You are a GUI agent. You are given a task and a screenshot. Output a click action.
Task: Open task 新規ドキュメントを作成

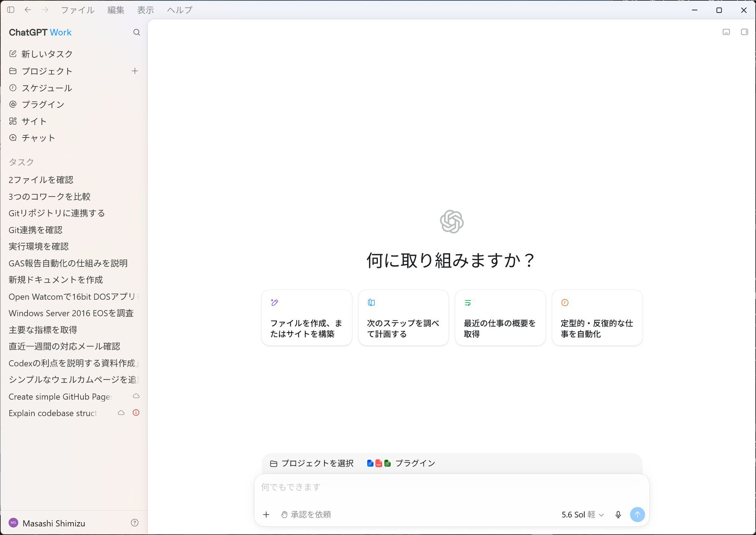pyautogui.click(x=74, y=280)
